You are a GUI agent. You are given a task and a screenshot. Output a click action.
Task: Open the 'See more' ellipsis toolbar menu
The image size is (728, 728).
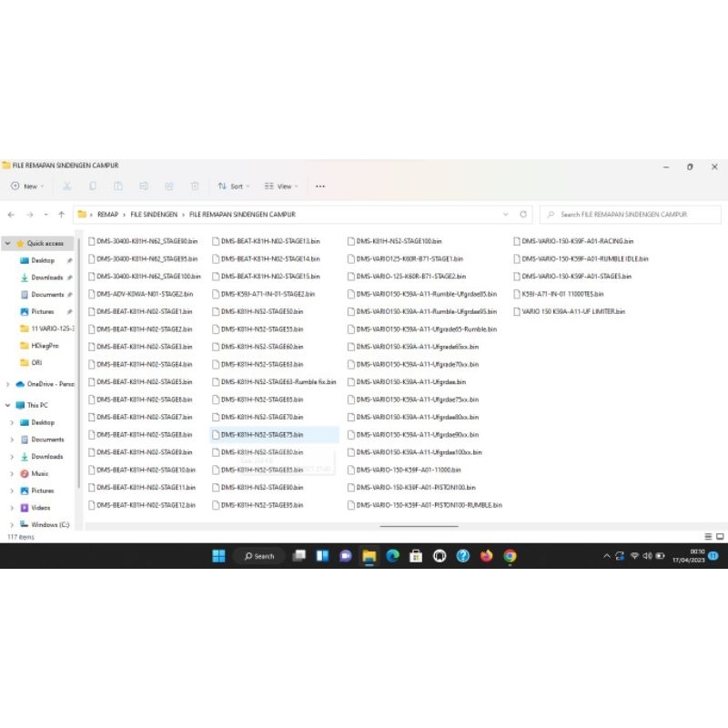point(319,186)
